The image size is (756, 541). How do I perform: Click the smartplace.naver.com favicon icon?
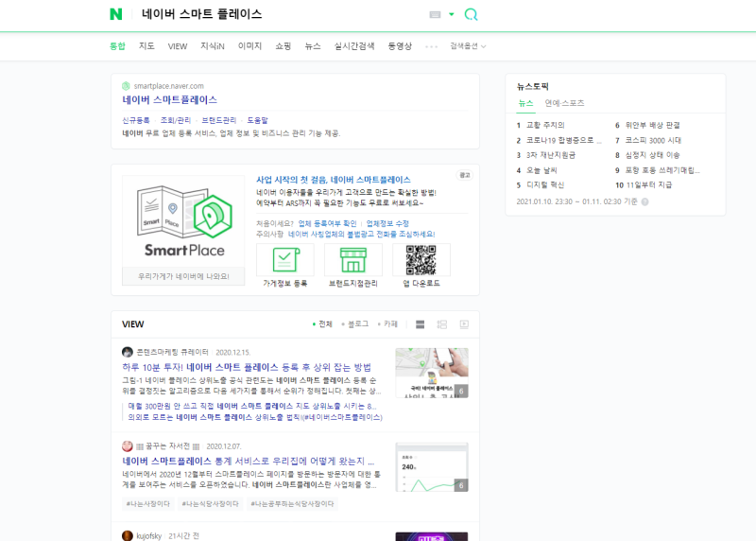(126, 86)
